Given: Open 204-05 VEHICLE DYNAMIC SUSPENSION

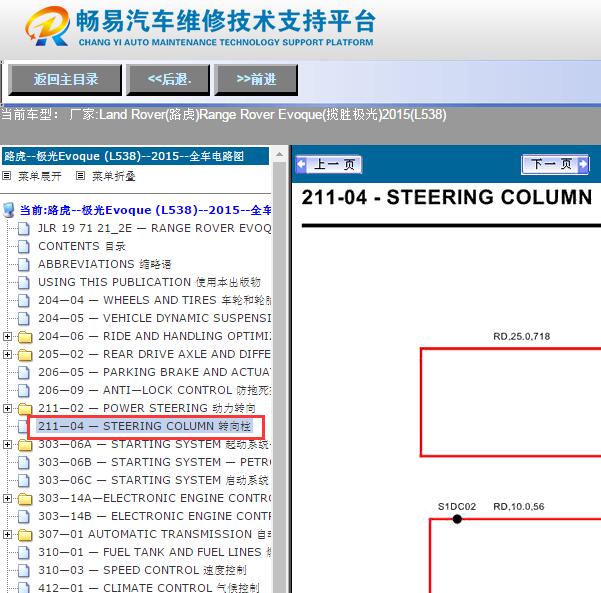Looking at the screenshot, I should [x=154, y=318].
